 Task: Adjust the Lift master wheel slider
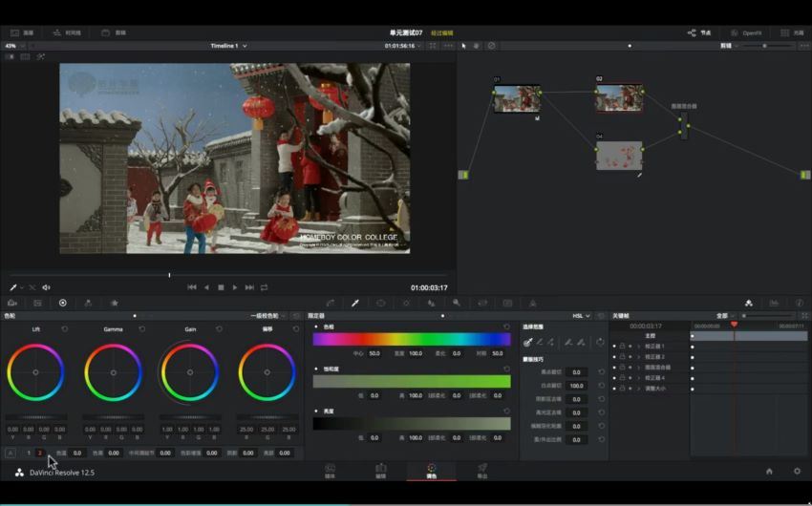click(35, 417)
